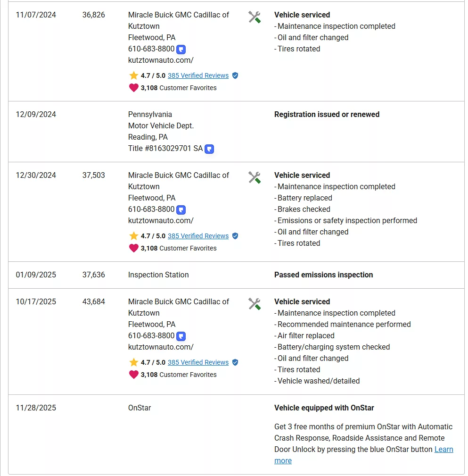Open 385 Verified Reviews link for 10/17/2025 service
The height and width of the screenshot is (476, 468).
198,362
